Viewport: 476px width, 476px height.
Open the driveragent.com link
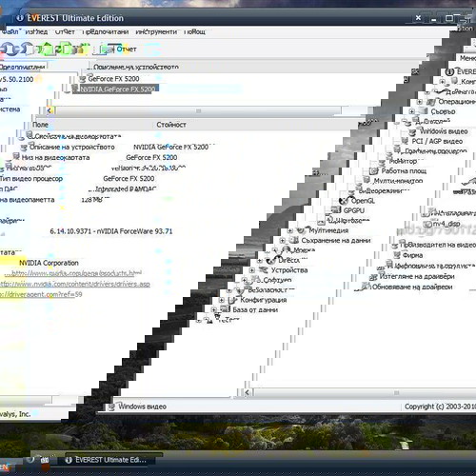pyautogui.click(x=41, y=294)
